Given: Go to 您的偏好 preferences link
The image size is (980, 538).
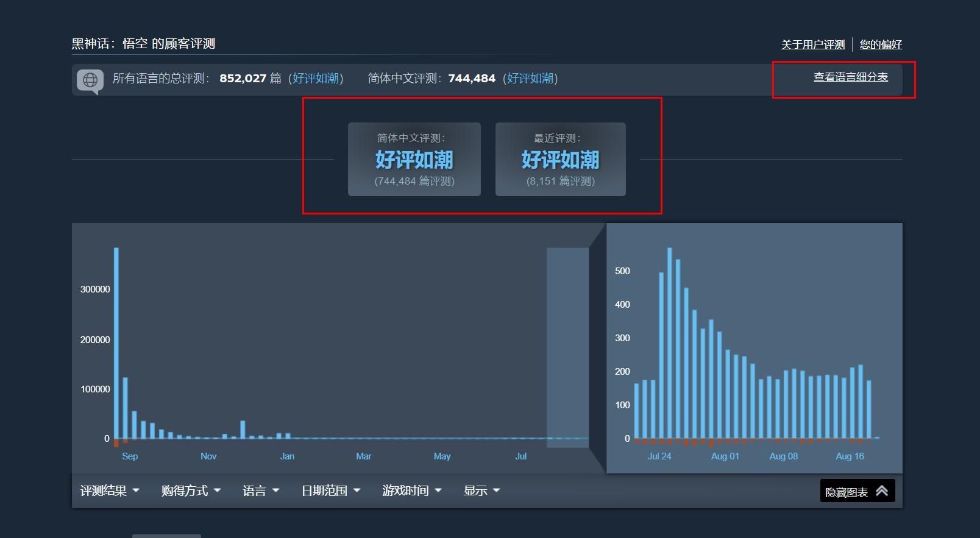Looking at the screenshot, I should point(881,44).
